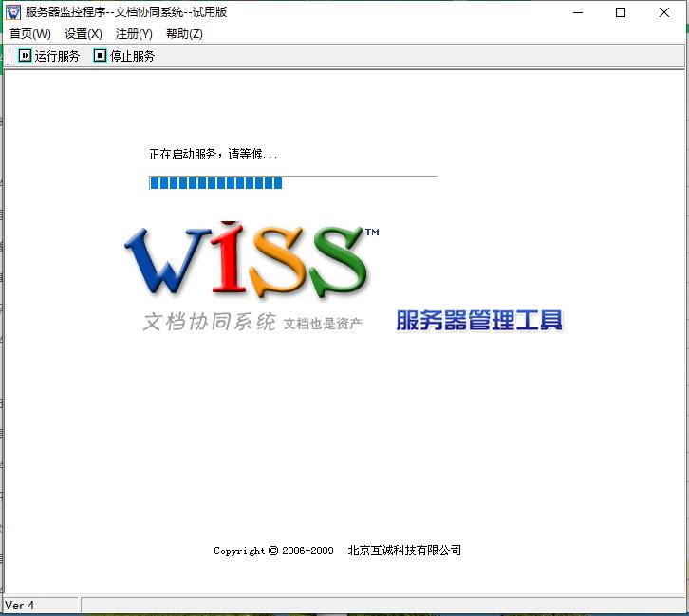Click the app icon in title bar
The height and width of the screenshot is (616, 689).
(13, 12)
